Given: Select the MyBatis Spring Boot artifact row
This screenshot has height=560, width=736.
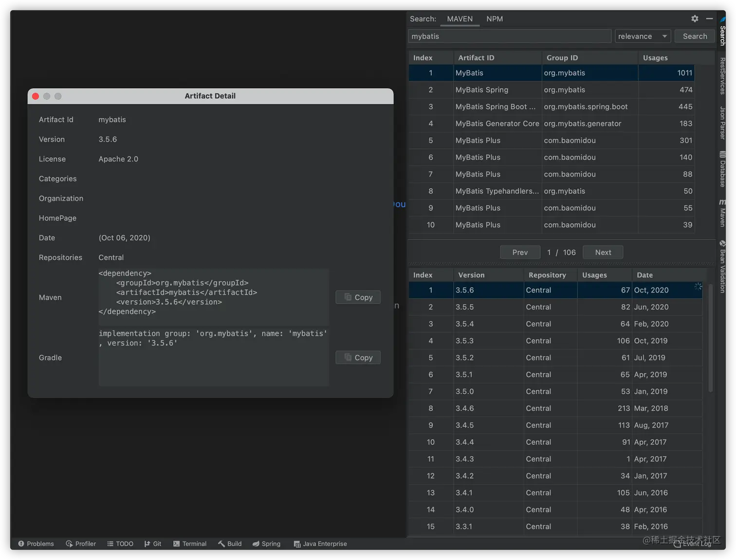Looking at the screenshot, I should pyautogui.click(x=551, y=107).
